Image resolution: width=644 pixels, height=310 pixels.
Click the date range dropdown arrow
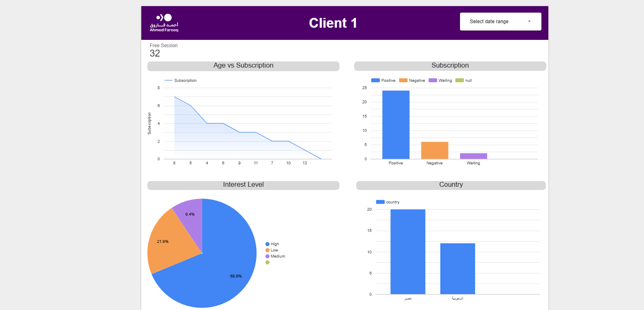pos(529,22)
